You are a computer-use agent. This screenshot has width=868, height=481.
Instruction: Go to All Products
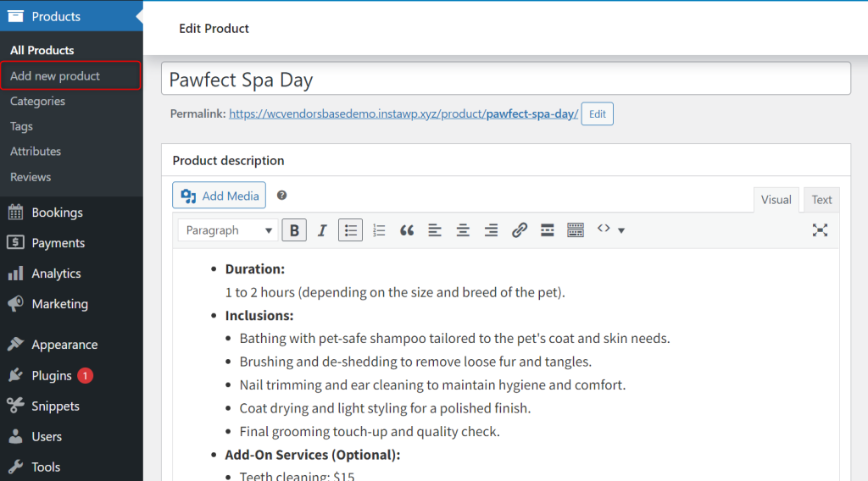tap(42, 50)
